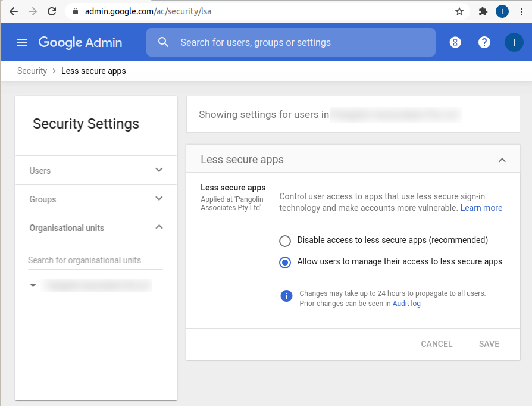Open the Google account avatar in header
532x406 pixels.
tap(513, 42)
